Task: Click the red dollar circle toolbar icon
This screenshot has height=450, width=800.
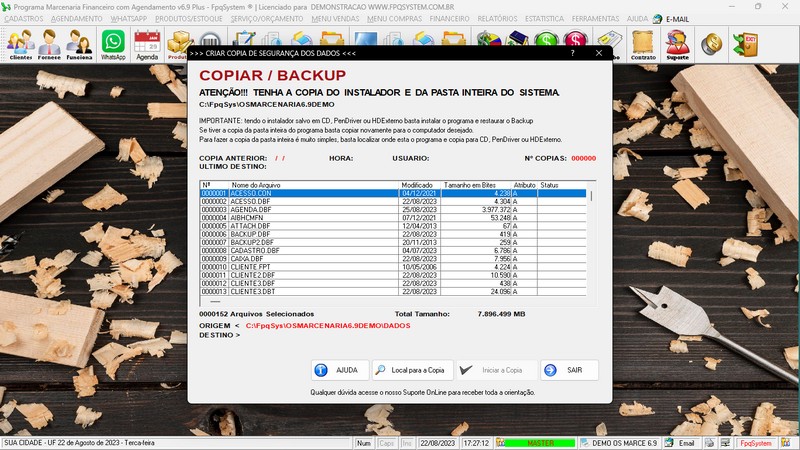Action: pos(575,40)
